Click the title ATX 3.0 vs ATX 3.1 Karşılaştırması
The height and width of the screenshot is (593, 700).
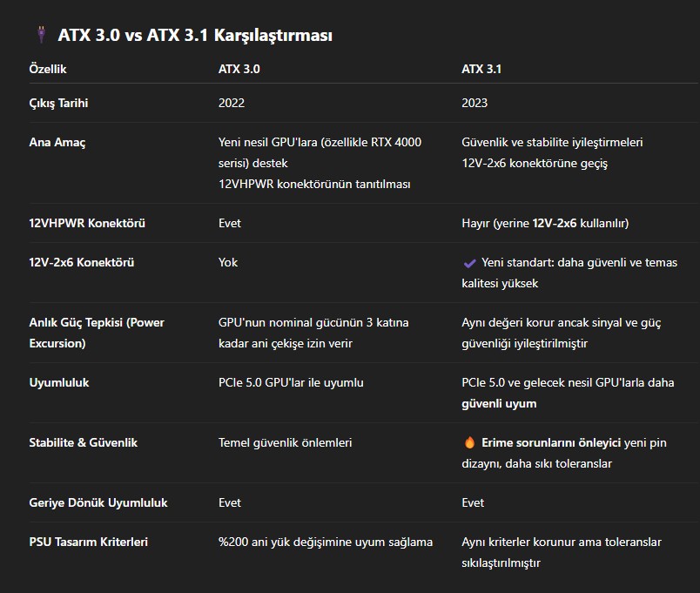pos(195,36)
